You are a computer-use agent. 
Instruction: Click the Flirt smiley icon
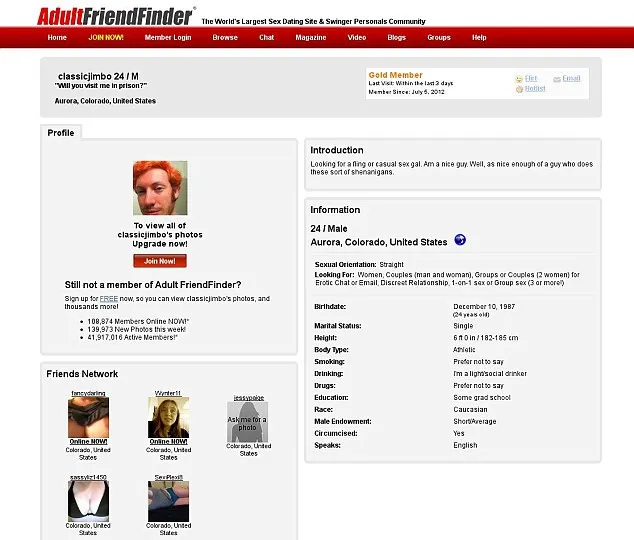pyautogui.click(x=519, y=79)
